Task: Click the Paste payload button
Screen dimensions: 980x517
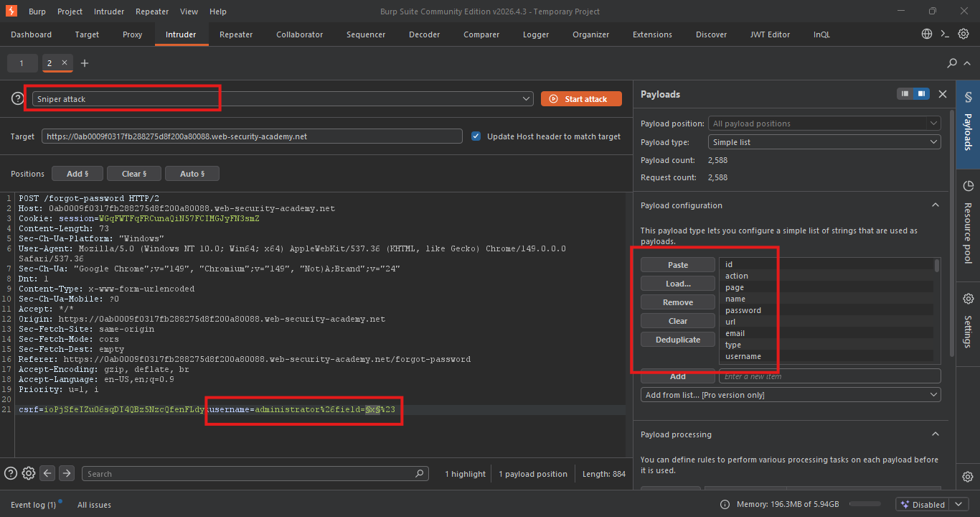Action: tap(678, 265)
